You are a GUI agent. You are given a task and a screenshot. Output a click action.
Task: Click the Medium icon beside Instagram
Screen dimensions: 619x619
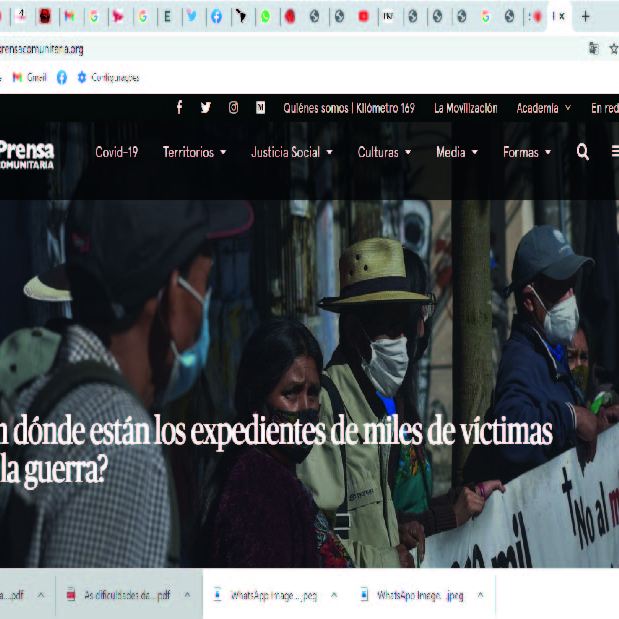(260, 108)
